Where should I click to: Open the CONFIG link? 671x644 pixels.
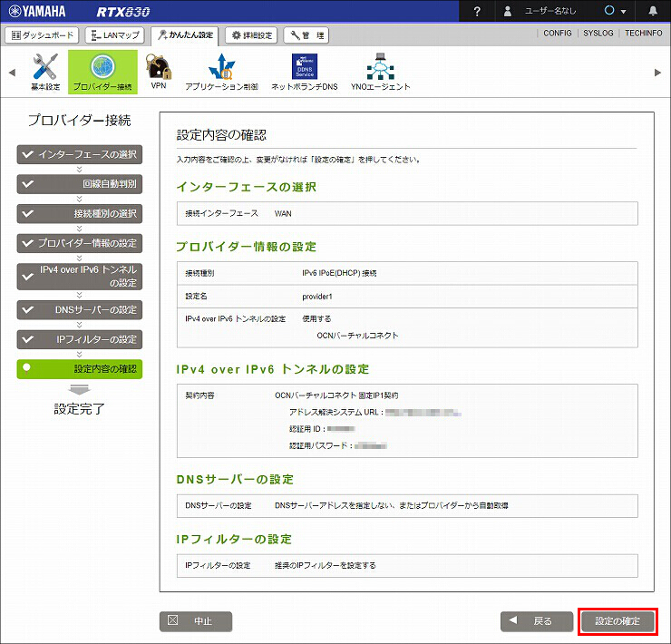(x=557, y=33)
